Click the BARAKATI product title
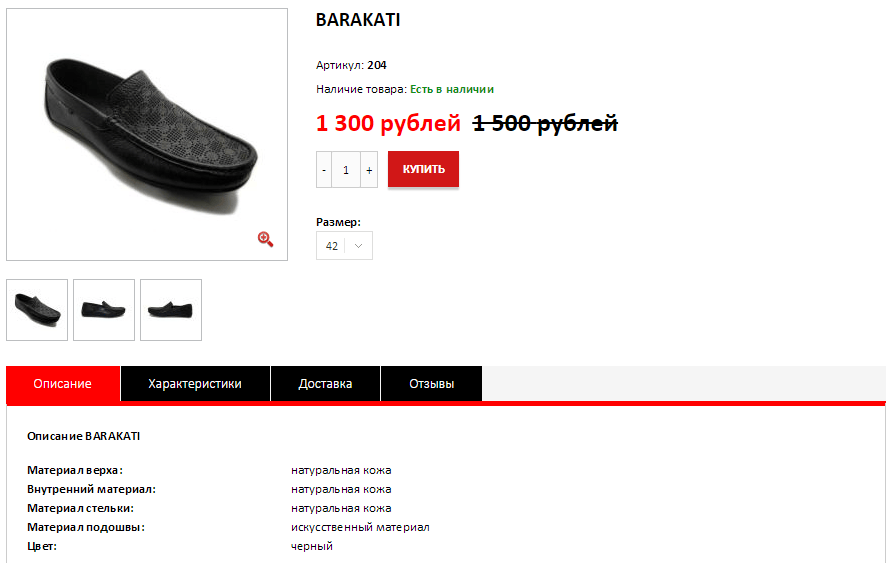890x563 pixels. 358,20
